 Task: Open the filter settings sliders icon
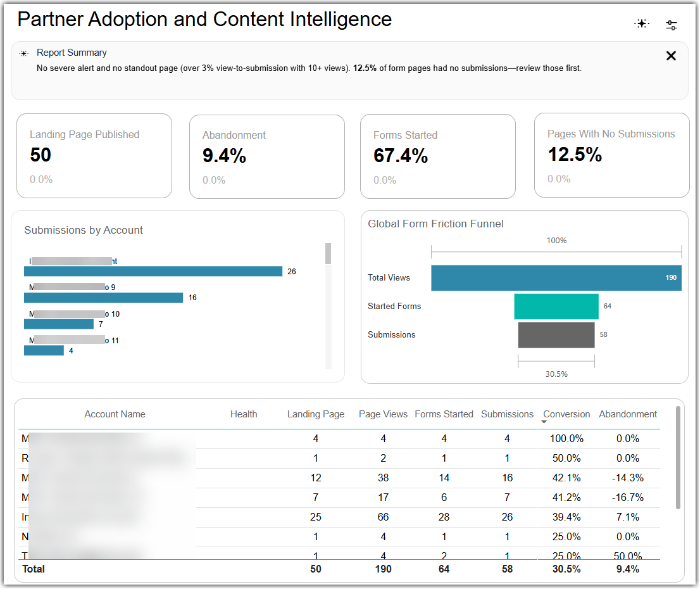click(672, 25)
